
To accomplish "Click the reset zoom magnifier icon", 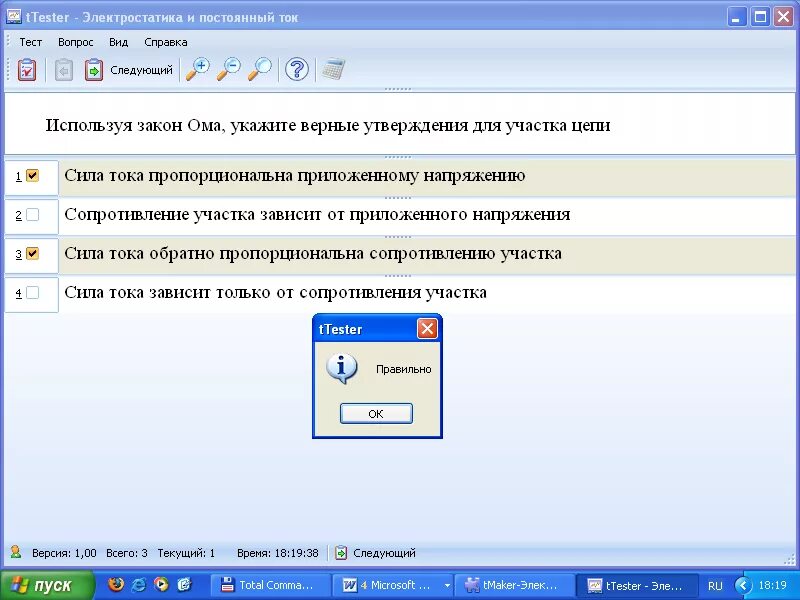I will [x=260, y=69].
